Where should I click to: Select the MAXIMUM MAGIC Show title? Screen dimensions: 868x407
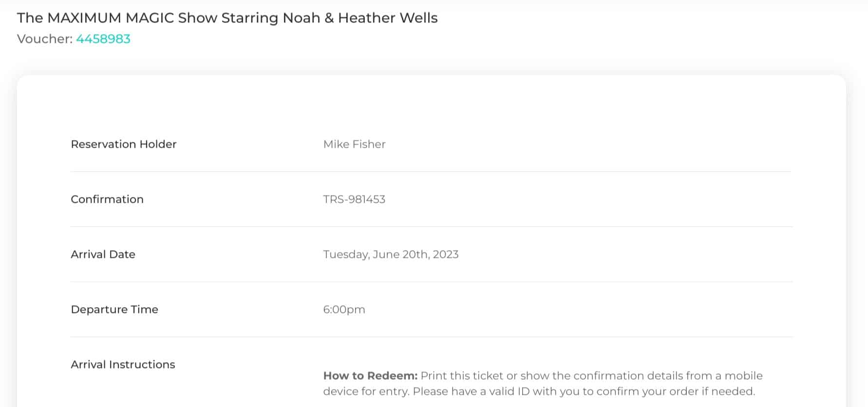coord(227,18)
